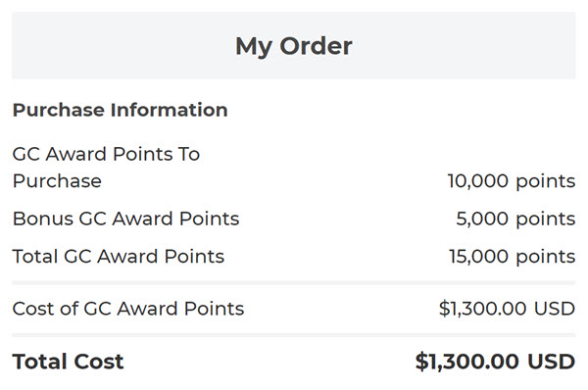Image resolution: width=588 pixels, height=390 pixels.
Task: Select the 10,000 points value
Action: [x=512, y=181]
